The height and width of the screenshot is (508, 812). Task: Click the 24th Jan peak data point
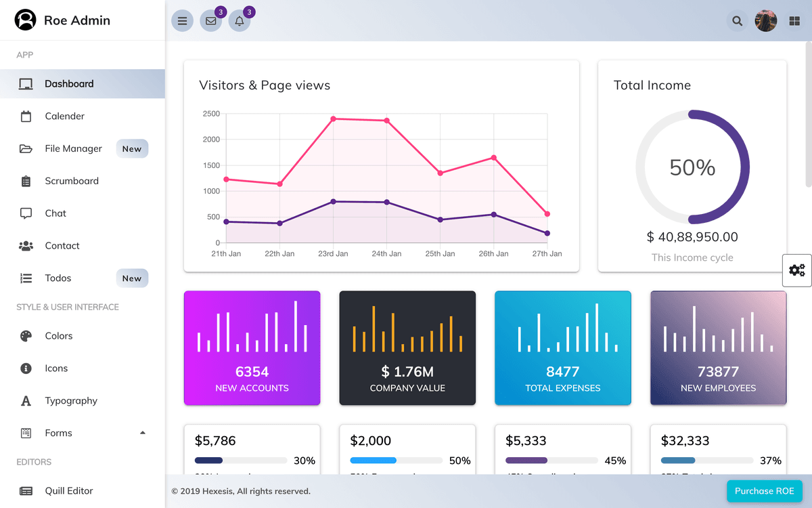[386, 121]
